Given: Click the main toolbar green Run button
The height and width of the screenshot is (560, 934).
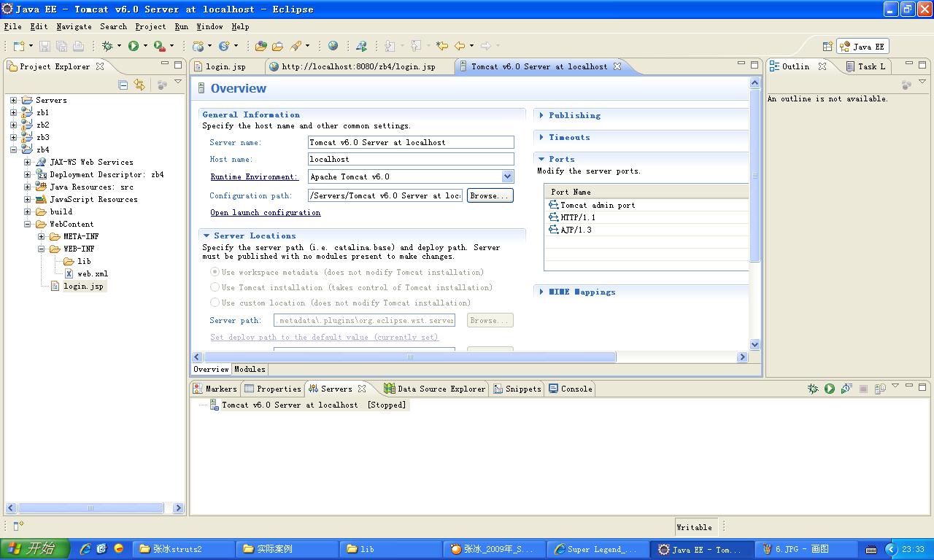Looking at the screenshot, I should pyautogui.click(x=134, y=46).
